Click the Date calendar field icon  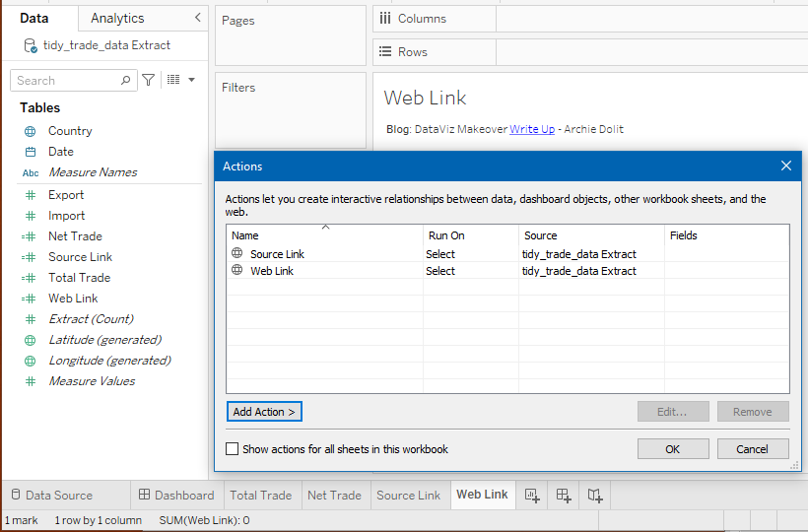(30, 152)
